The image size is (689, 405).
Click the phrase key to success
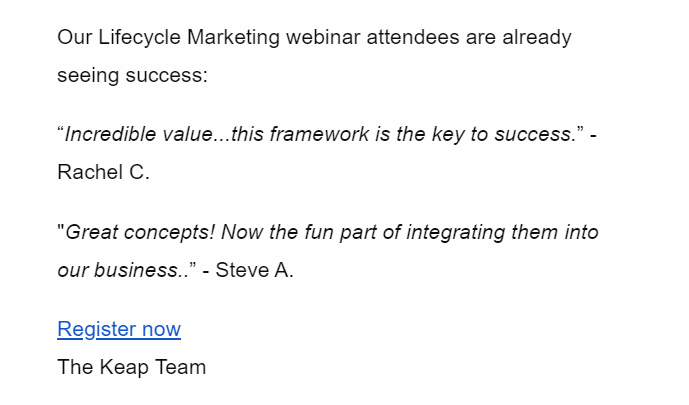pos(504,134)
